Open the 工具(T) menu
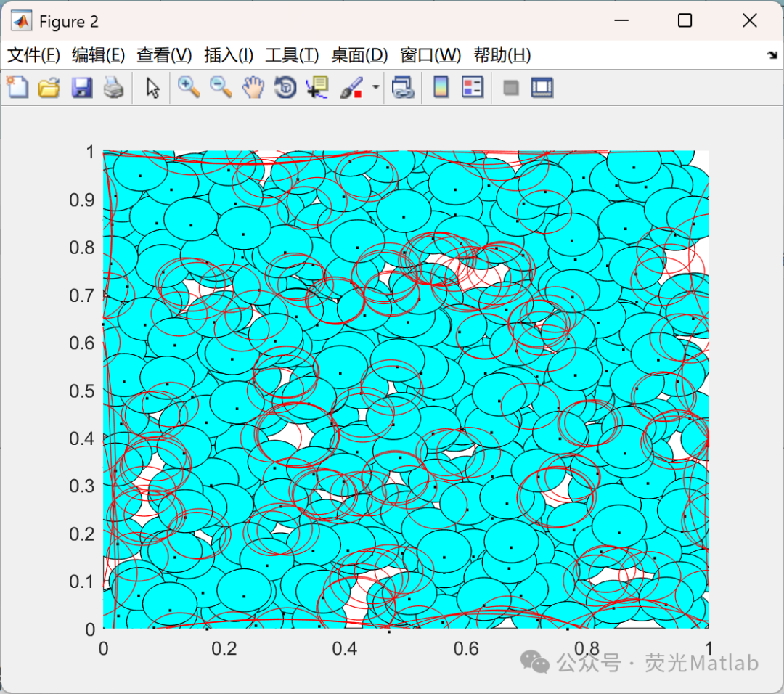The height and width of the screenshot is (694, 784). [292, 54]
